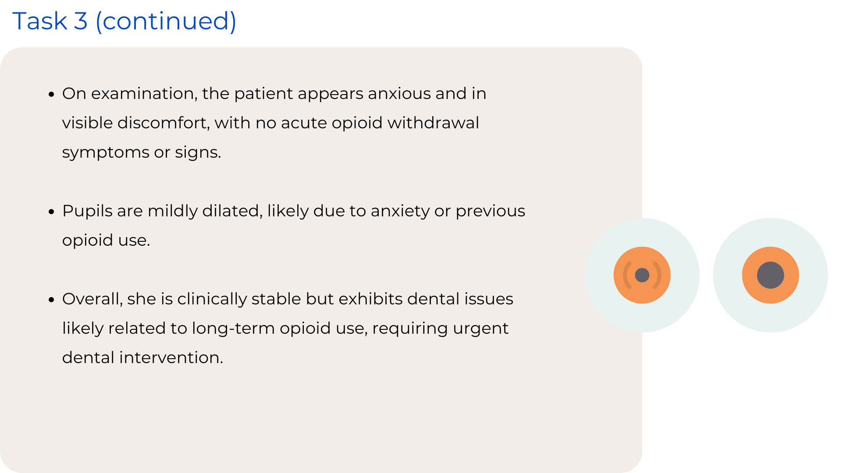The height and width of the screenshot is (473, 868).
Task: Click the text 'dental intervention.'
Action: coord(142,357)
